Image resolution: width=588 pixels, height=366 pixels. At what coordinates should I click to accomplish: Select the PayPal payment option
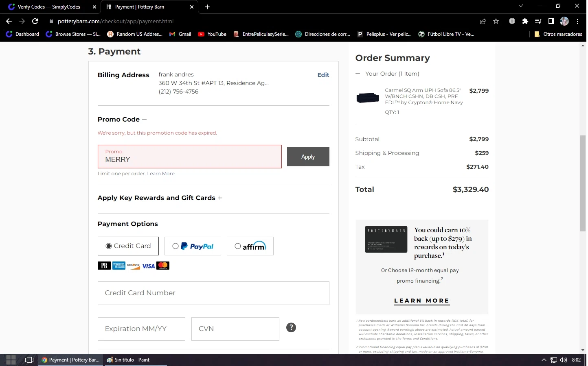(193, 246)
